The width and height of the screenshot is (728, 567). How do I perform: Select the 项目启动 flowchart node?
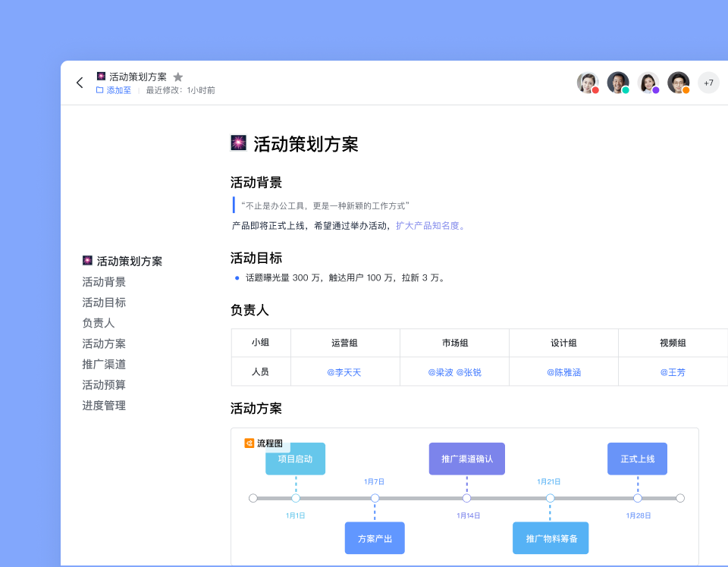pos(295,459)
